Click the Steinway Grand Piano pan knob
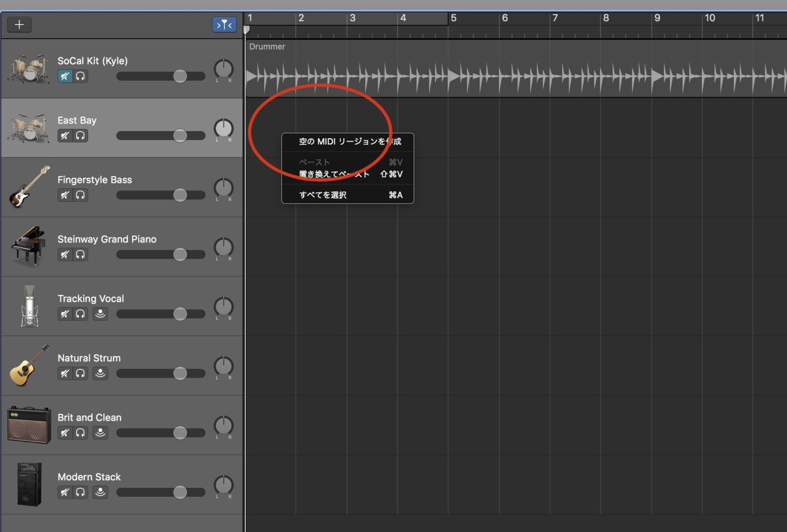Screen dimensions: 787x532 click(x=224, y=247)
